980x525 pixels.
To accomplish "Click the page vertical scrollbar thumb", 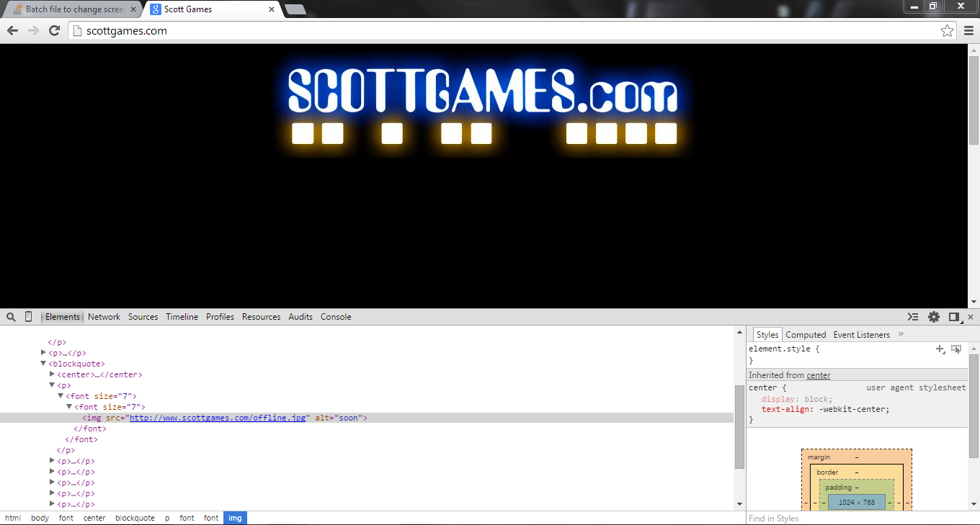I will (x=974, y=99).
